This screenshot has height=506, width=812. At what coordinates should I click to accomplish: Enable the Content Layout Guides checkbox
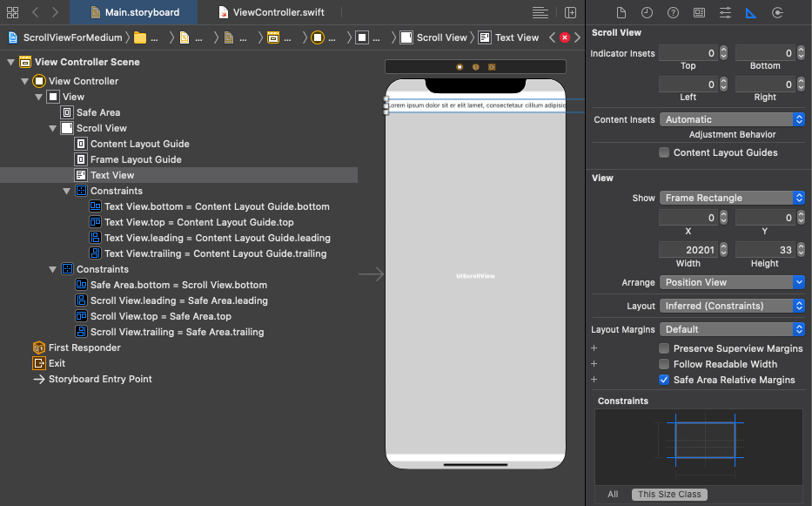click(x=665, y=152)
